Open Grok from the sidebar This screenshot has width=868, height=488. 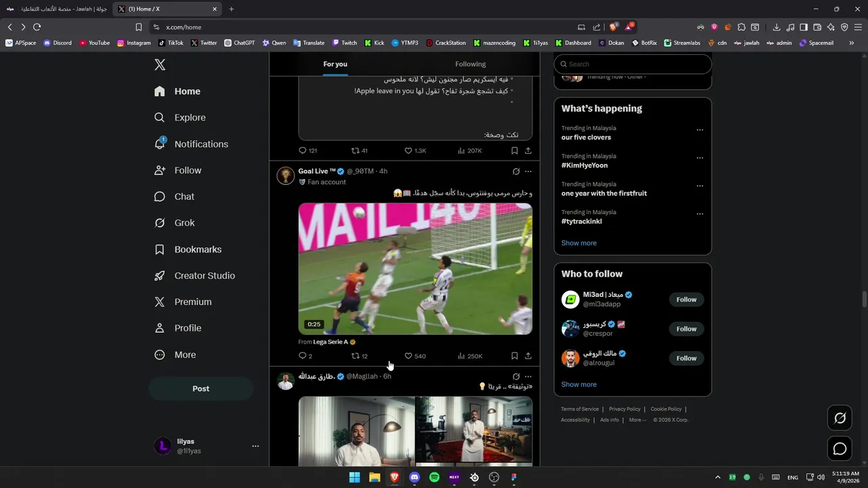coord(174,223)
